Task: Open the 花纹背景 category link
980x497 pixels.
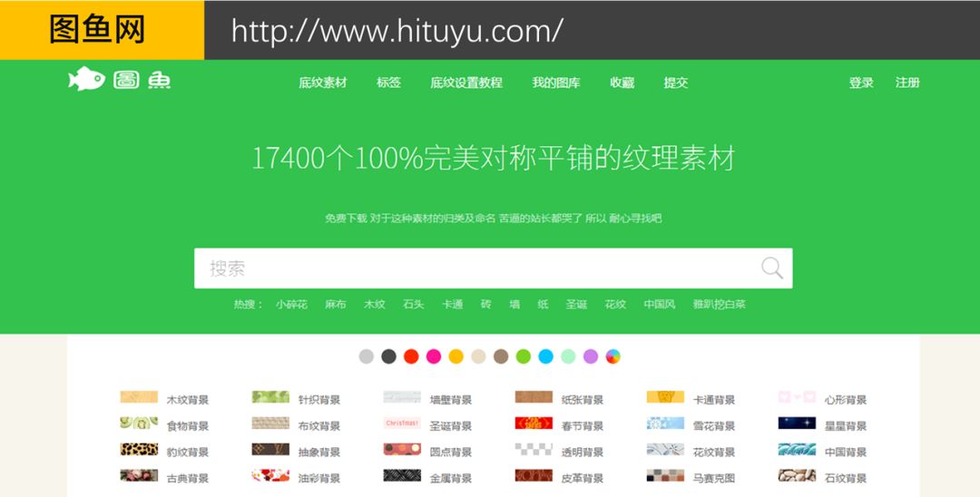Action: pyautogui.click(x=714, y=453)
